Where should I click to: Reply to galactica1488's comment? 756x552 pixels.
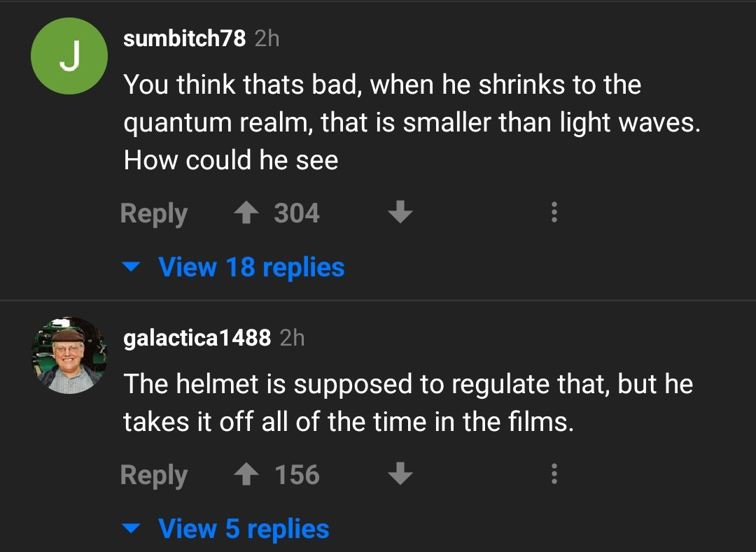pos(154,475)
